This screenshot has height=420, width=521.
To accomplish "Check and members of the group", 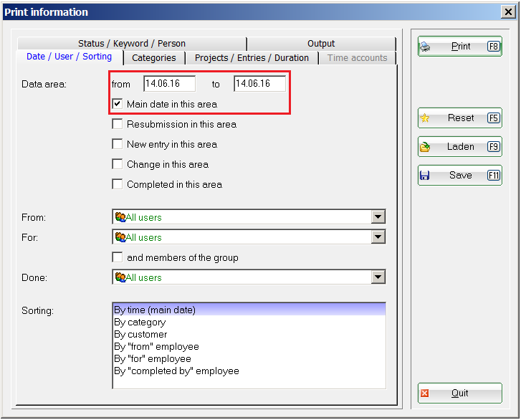I will (118, 257).
